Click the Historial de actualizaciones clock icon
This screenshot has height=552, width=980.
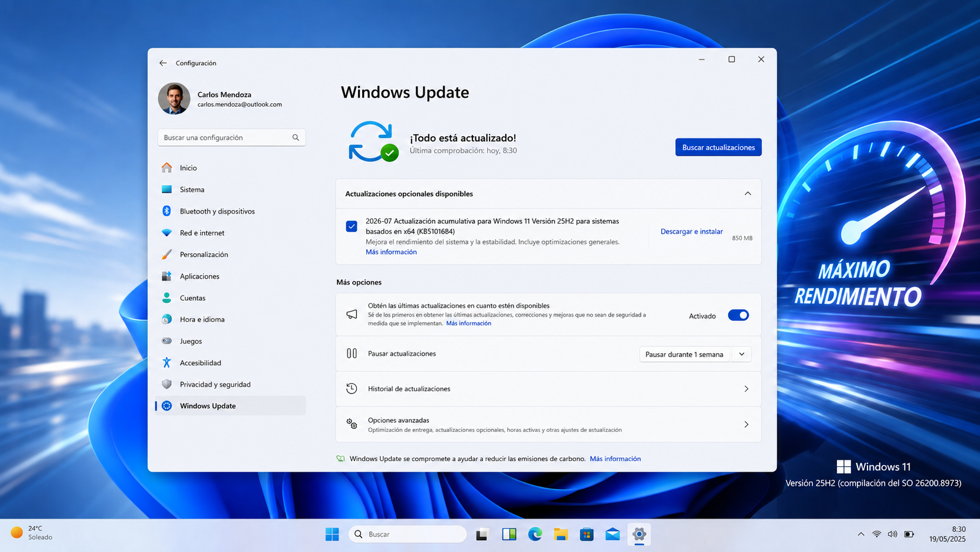click(x=352, y=389)
